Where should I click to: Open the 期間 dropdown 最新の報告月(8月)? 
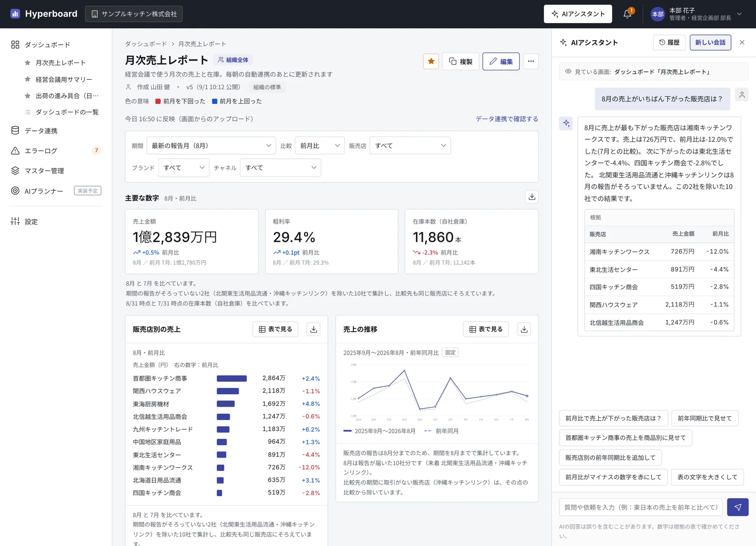pos(211,145)
